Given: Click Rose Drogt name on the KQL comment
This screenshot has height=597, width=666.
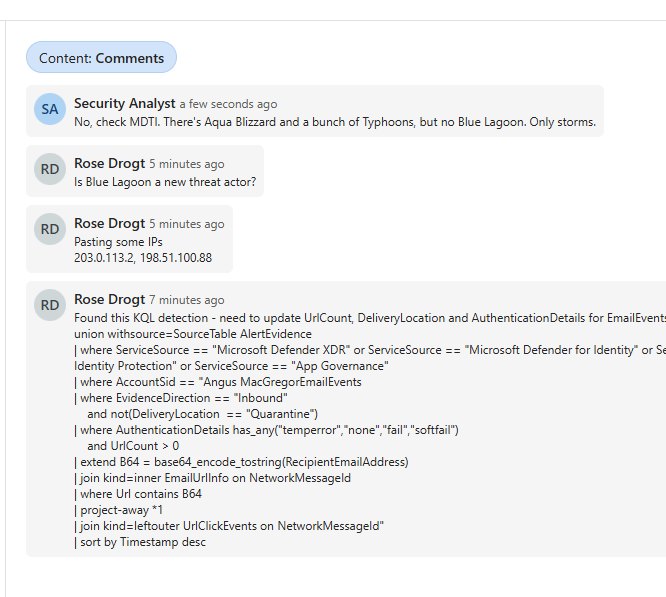Looking at the screenshot, I should [x=109, y=300].
